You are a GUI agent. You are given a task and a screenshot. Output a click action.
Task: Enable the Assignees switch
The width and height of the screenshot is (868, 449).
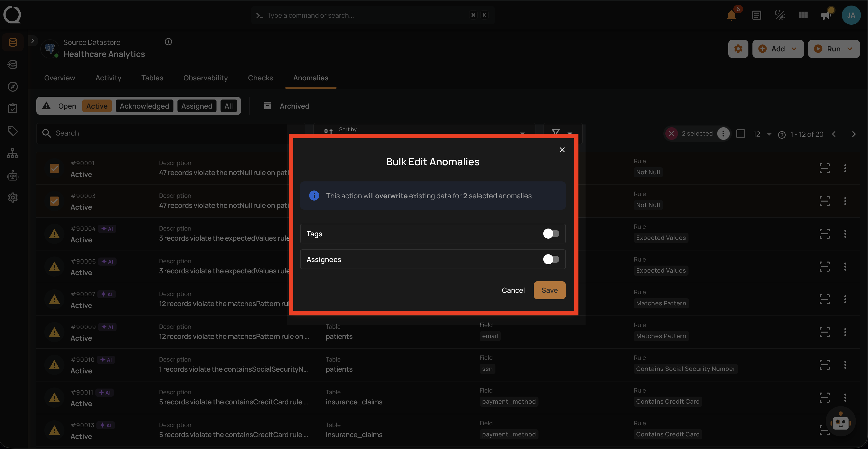[551, 259]
